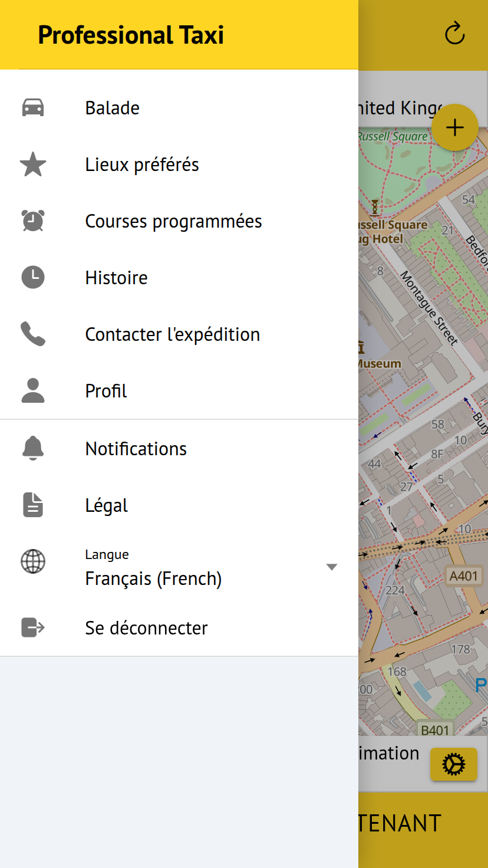
Task: Click the person icon beside Profil
Action: pos(33,391)
